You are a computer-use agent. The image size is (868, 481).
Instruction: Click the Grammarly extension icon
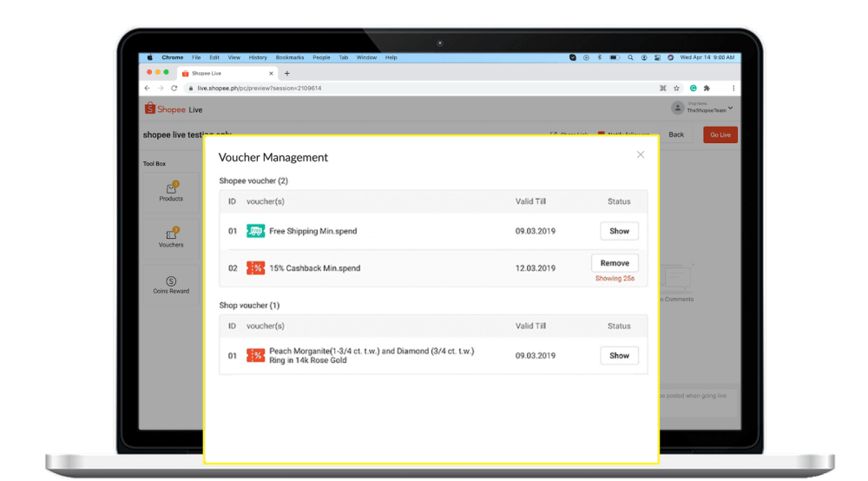coord(693,88)
